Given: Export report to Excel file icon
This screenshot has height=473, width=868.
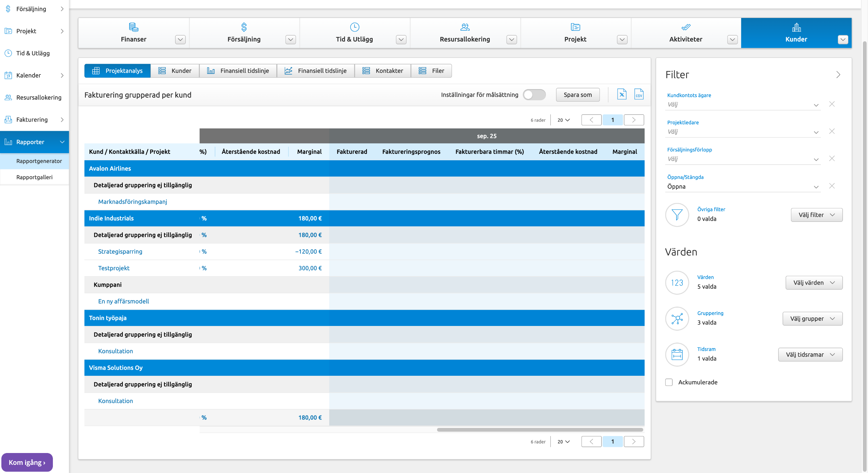Looking at the screenshot, I should click(x=622, y=95).
